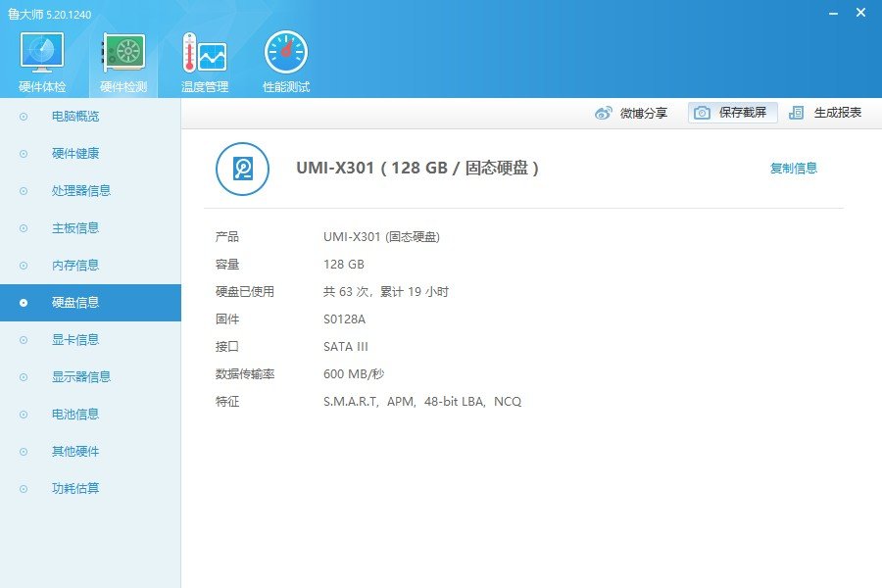
Task: Select the 硬件检测 hardware detection tab
Action: tap(123, 62)
